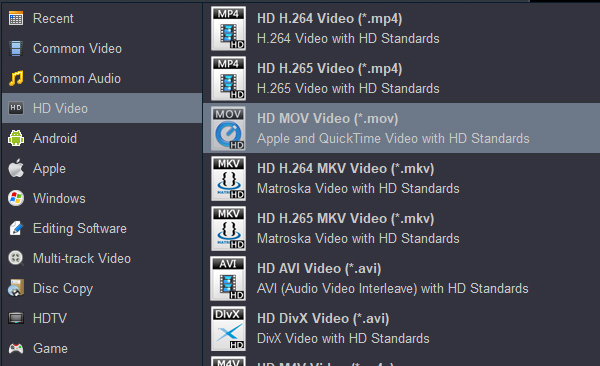
Task: Click the Common Video film icon
Action: coord(16,48)
